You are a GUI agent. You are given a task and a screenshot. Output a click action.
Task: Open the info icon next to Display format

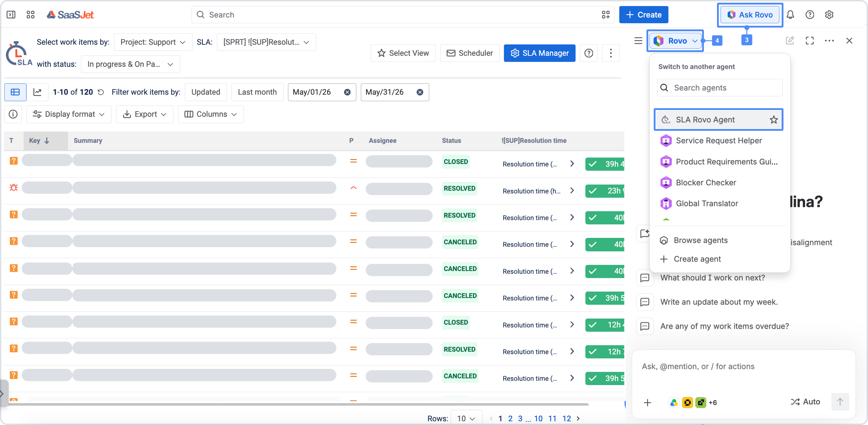(x=13, y=114)
